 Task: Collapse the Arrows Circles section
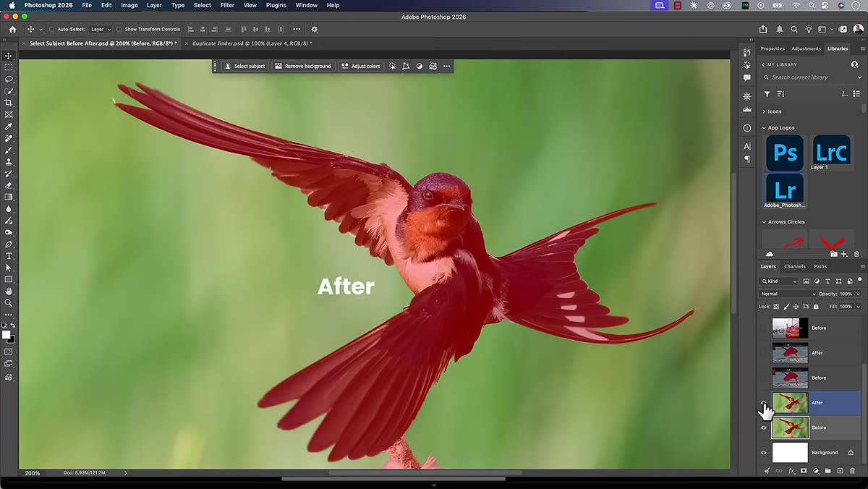pos(764,222)
